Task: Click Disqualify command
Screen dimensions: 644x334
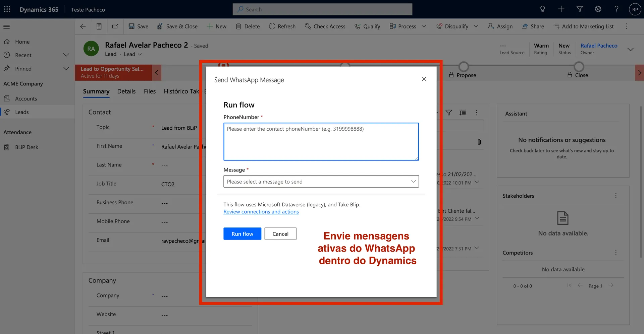Action: pos(452,26)
